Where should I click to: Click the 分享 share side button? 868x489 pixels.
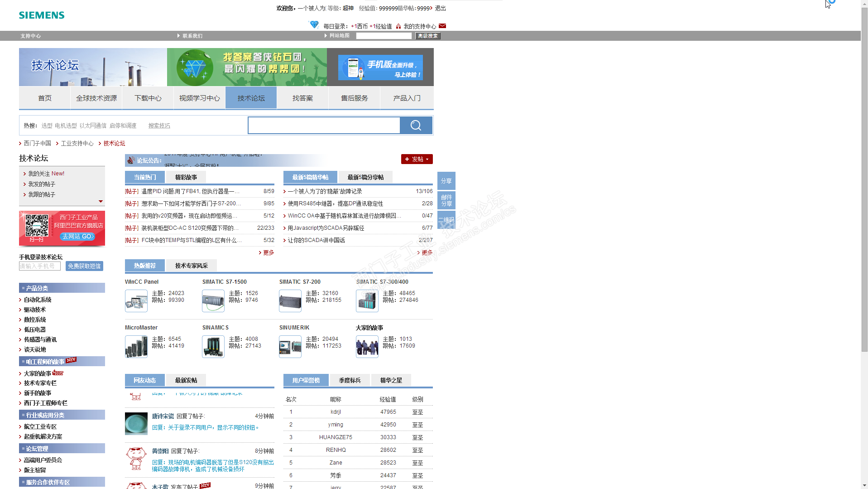tap(446, 181)
